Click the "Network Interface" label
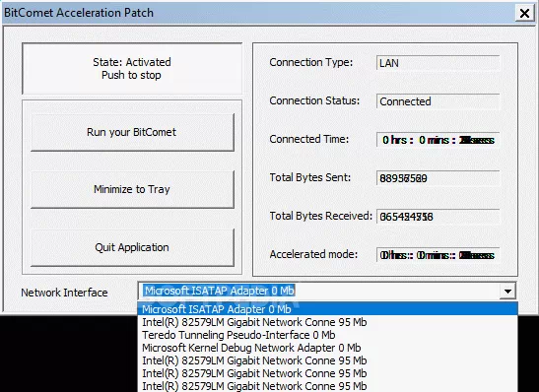539x392 pixels. coord(64,293)
